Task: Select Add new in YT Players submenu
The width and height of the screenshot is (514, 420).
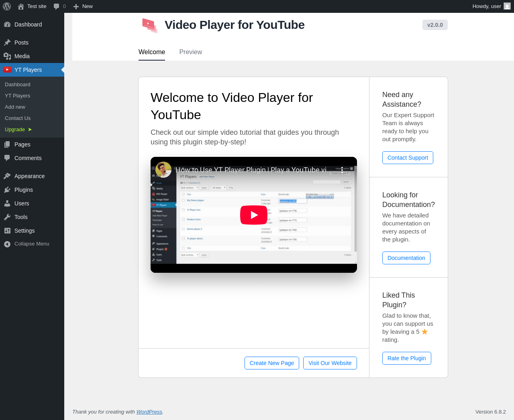Action: [x=15, y=107]
